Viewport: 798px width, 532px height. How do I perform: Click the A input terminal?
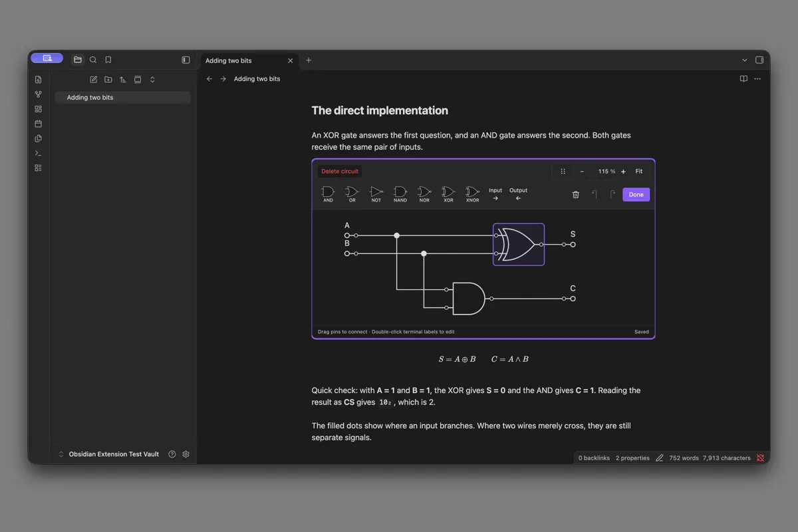click(x=347, y=235)
